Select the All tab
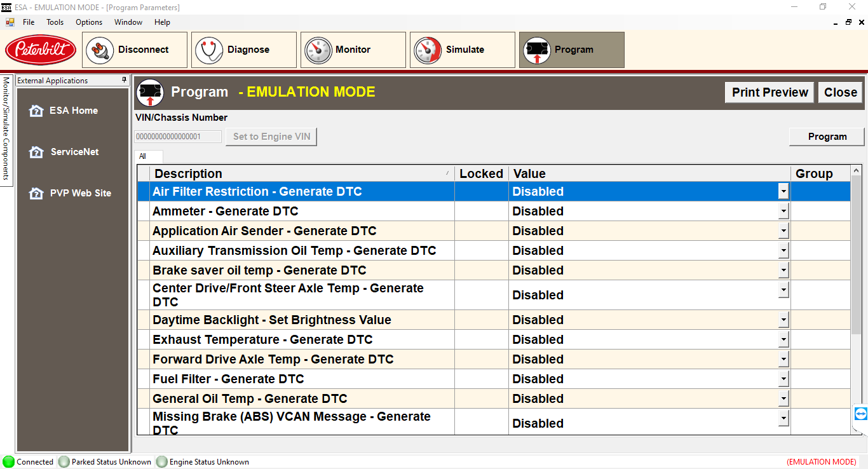868x469 pixels. [x=143, y=156]
